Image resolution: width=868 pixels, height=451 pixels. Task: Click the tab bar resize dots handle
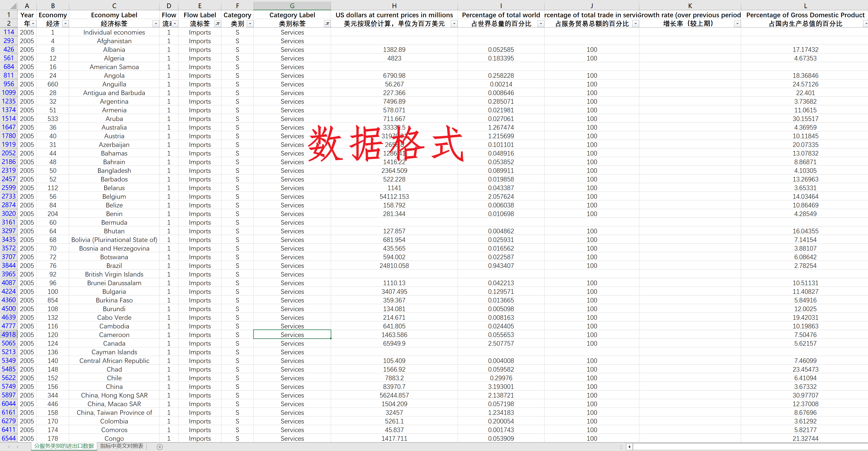[621, 447]
